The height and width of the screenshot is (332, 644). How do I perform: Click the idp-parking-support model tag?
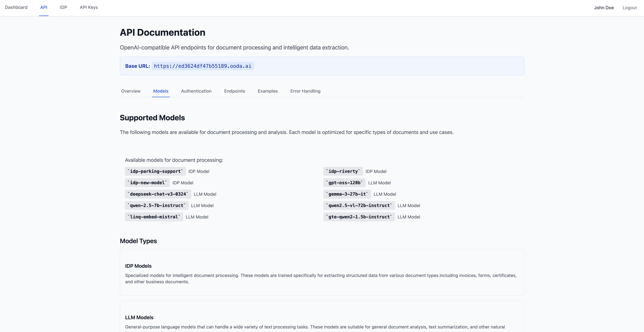coord(155,171)
